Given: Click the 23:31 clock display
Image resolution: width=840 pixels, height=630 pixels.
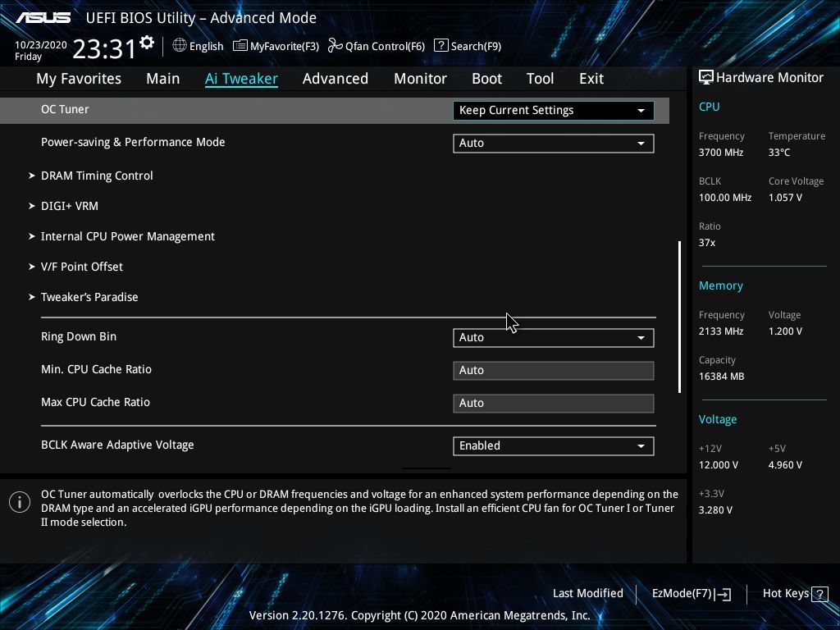Looking at the screenshot, I should 104,49.
